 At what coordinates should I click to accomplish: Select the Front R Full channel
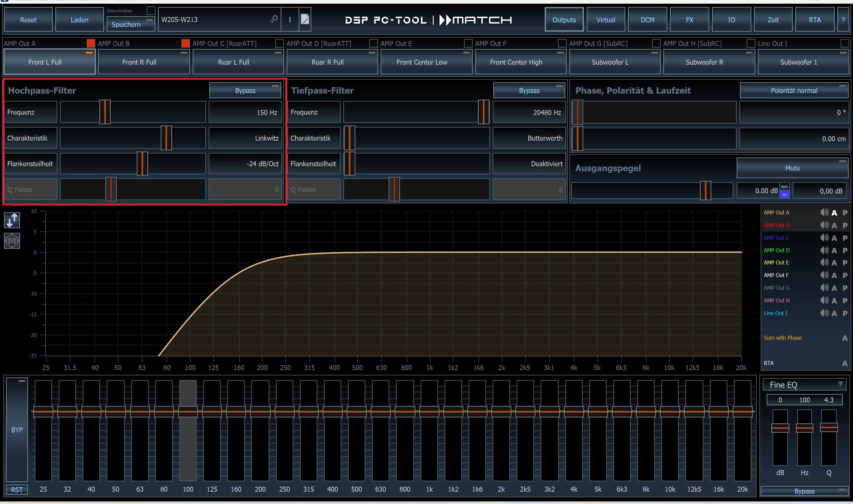point(144,62)
